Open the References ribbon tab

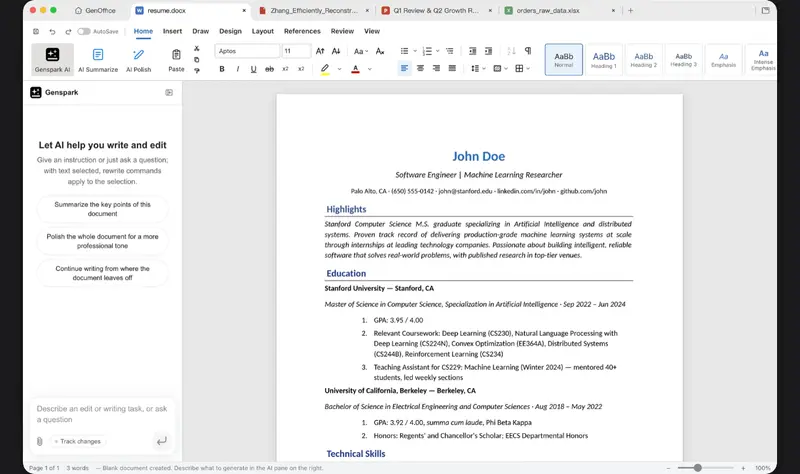(x=302, y=31)
